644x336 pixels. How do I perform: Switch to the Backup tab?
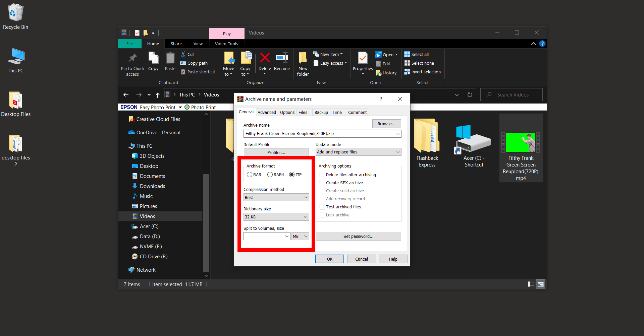tap(321, 112)
